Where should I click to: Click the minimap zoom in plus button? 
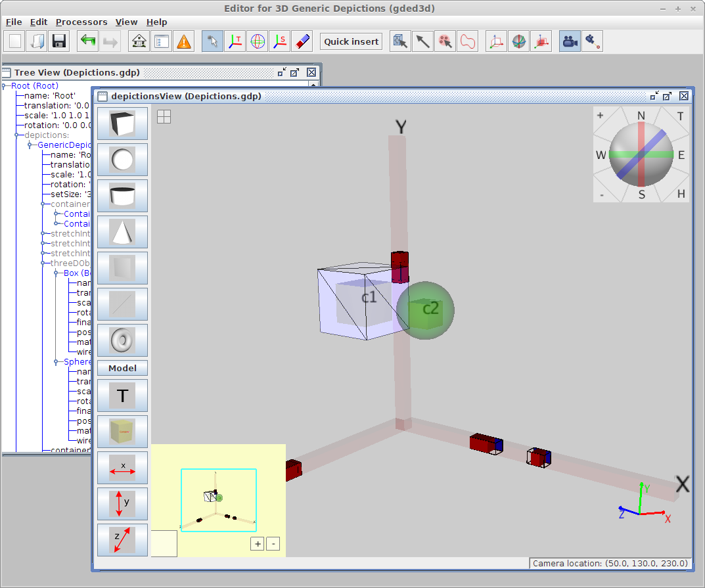click(x=257, y=544)
